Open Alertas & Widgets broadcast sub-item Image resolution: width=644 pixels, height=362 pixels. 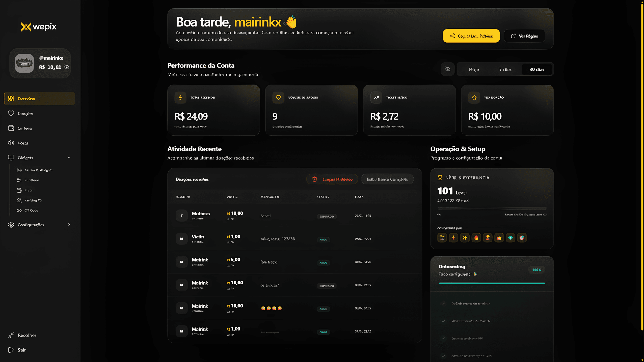[x=35, y=170]
